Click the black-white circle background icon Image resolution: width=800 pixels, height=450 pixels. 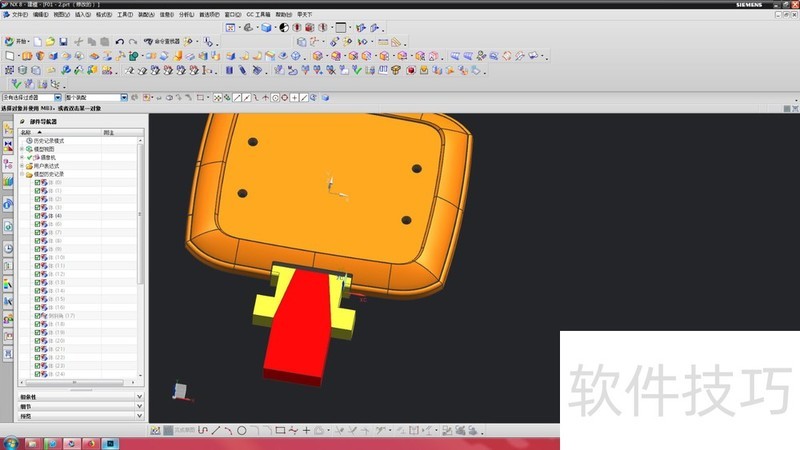pyautogui.click(x=284, y=28)
